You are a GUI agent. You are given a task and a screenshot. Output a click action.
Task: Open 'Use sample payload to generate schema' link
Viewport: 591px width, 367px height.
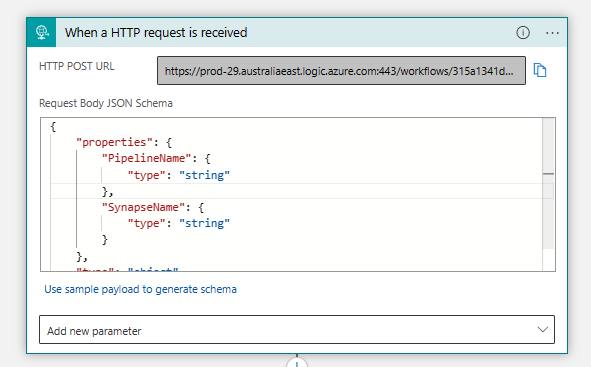point(140,289)
